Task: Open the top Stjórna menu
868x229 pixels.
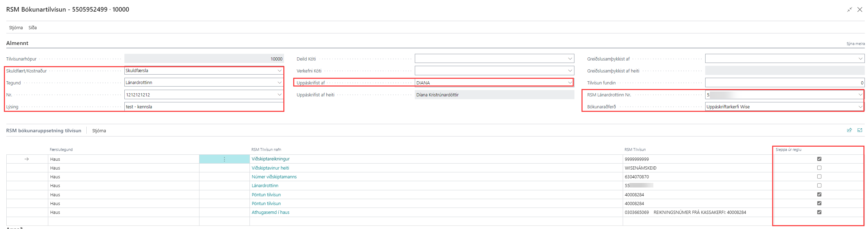Action: (16, 27)
